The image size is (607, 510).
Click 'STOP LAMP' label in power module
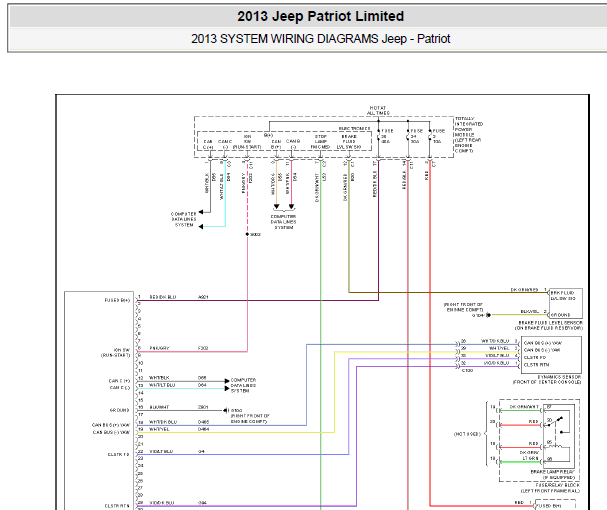click(321, 139)
